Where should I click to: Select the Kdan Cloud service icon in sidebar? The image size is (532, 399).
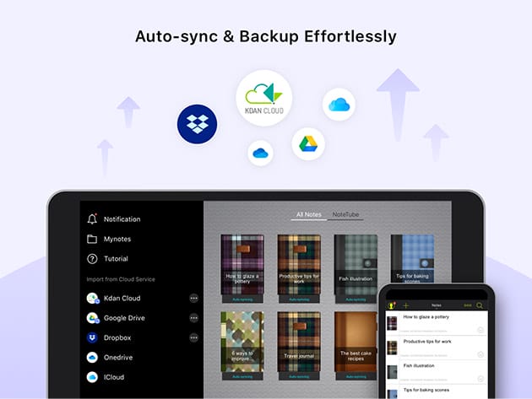[x=92, y=299]
